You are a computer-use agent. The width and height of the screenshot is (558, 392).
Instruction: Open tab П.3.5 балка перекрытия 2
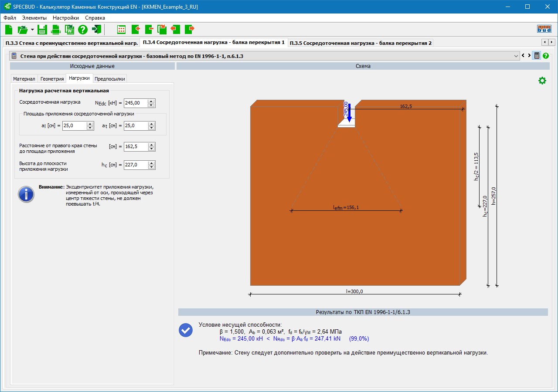(361, 43)
